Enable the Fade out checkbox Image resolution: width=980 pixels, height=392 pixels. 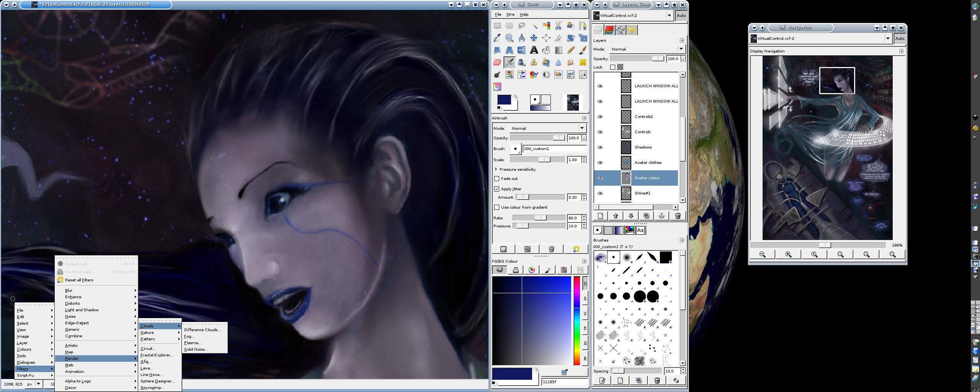497,179
